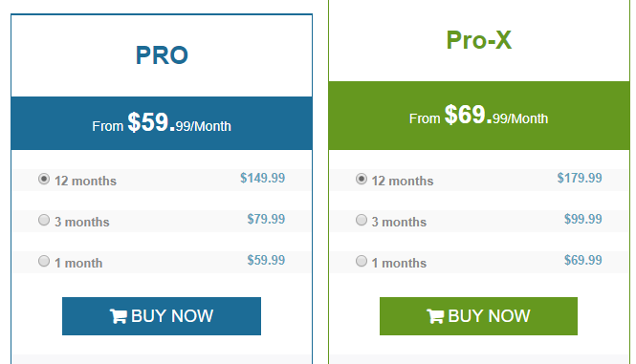This screenshot has height=364, width=636.
Task: Click the $149.99 PRO yearly price
Action: (x=262, y=178)
